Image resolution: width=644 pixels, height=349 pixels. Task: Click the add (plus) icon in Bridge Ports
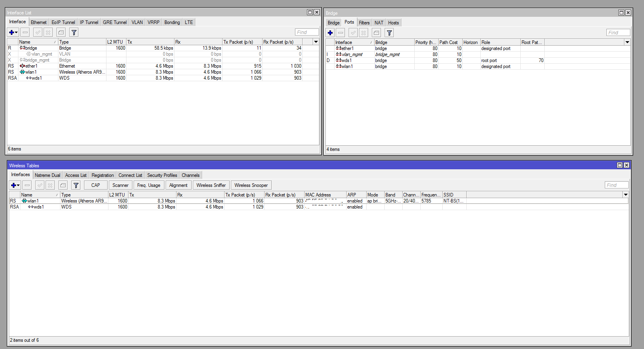coord(330,33)
